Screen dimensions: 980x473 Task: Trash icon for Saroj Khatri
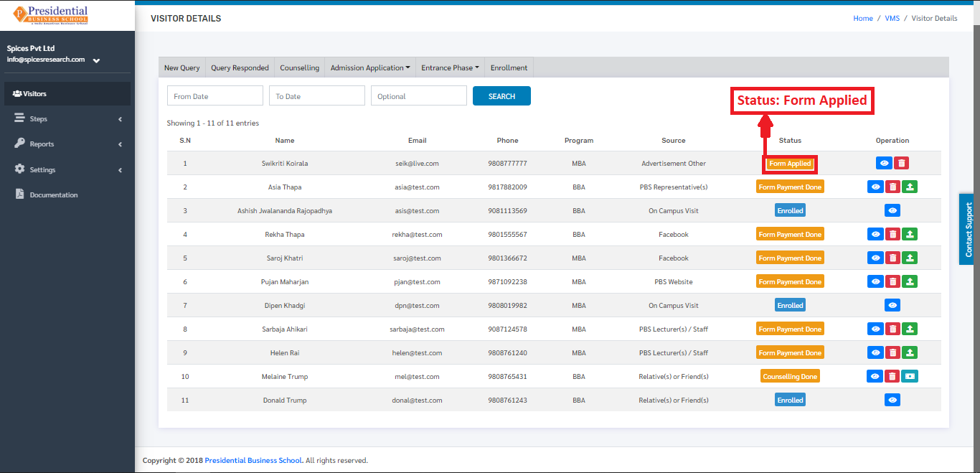pos(892,258)
